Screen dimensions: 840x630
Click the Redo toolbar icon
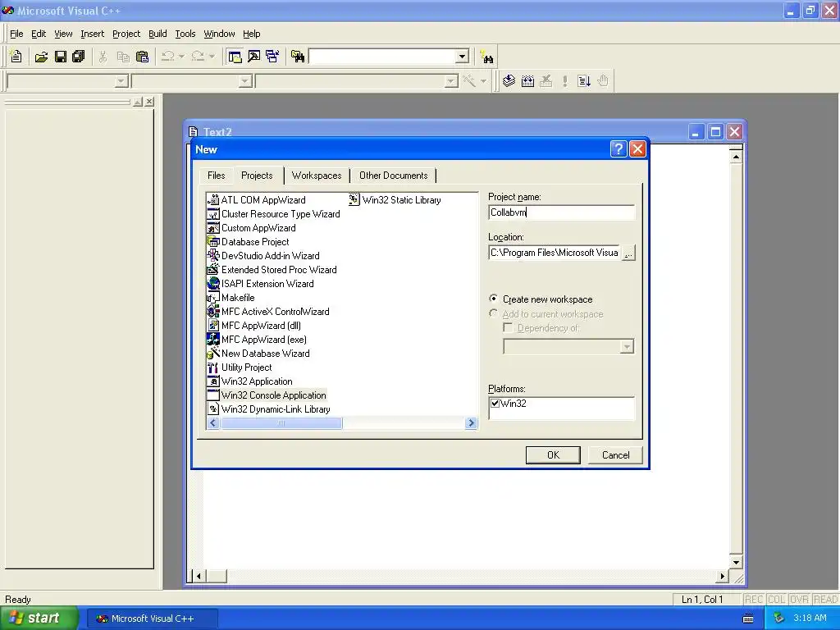198,57
